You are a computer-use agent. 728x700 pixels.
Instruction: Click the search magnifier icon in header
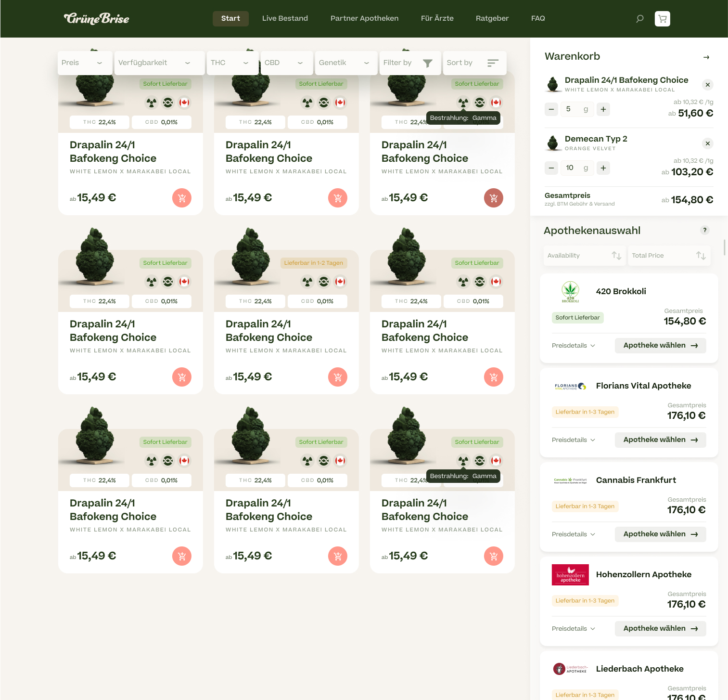[639, 19]
